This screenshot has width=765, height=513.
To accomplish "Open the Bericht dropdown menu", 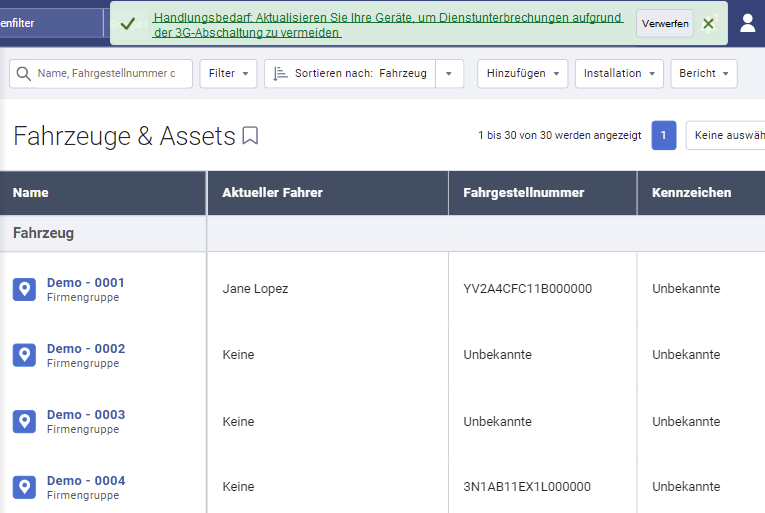I will (704, 74).
